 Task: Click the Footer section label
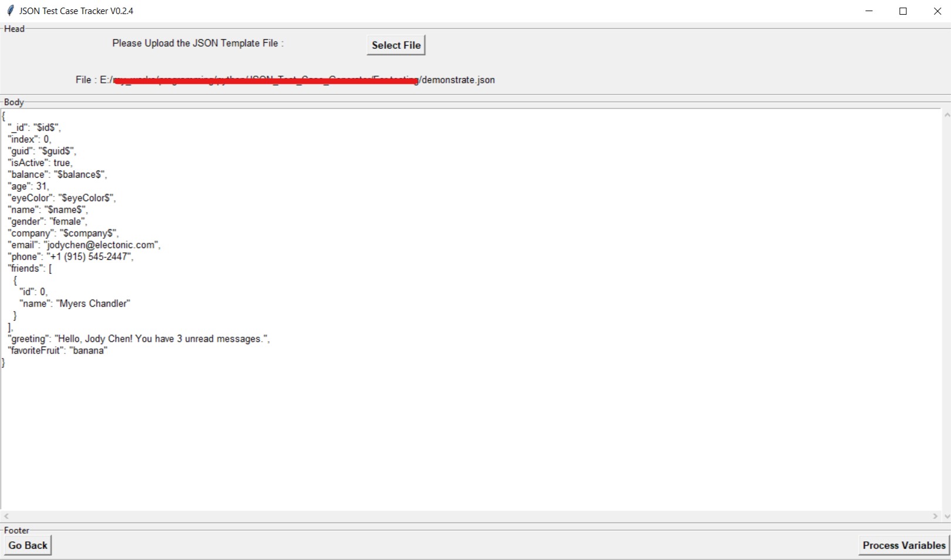click(17, 530)
